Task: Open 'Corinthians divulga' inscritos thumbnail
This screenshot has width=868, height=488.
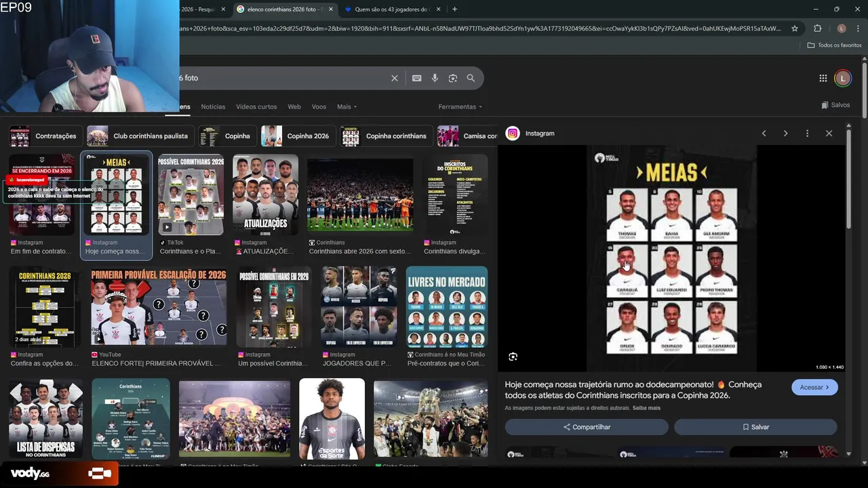Action: [x=455, y=195]
